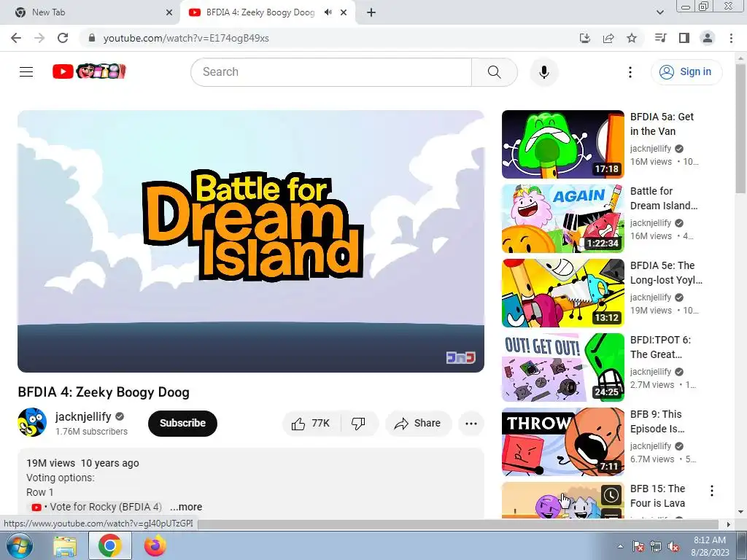Open YouTube settings three-dot menu
Image resolution: width=747 pixels, height=560 pixels.
[x=630, y=72]
